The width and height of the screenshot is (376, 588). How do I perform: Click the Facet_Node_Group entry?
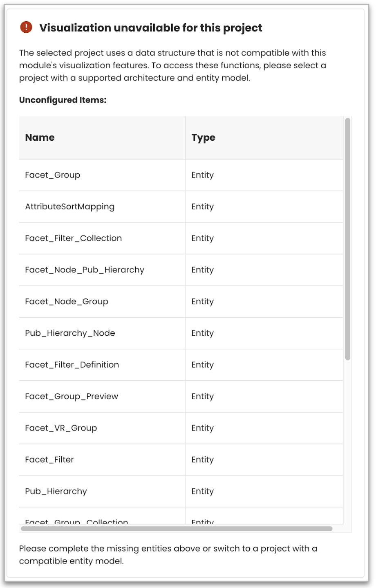(x=67, y=301)
